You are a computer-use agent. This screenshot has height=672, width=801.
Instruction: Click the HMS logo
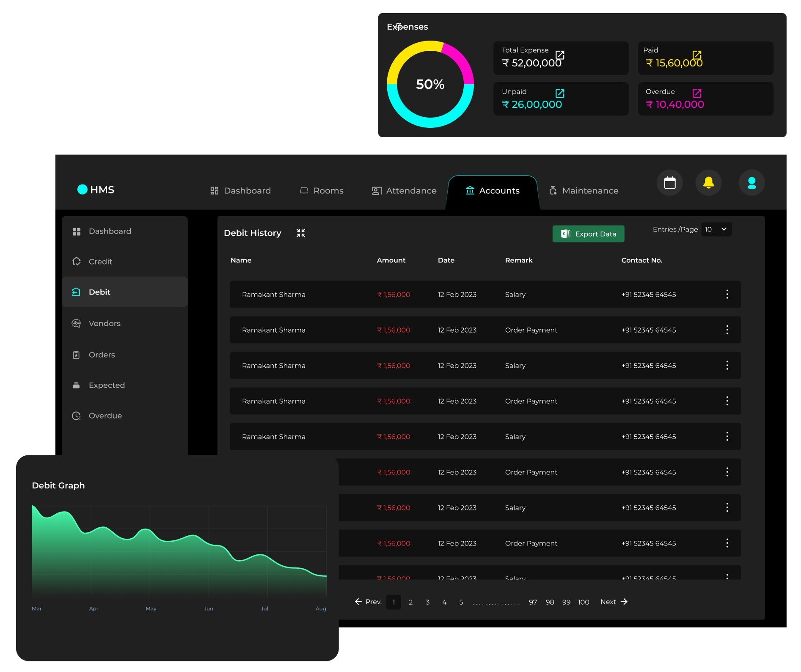(x=96, y=190)
